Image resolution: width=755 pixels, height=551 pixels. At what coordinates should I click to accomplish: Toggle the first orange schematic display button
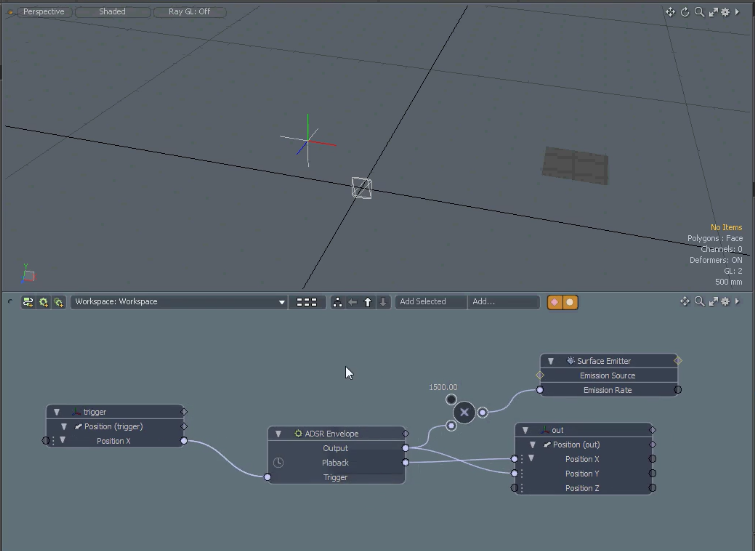click(554, 302)
